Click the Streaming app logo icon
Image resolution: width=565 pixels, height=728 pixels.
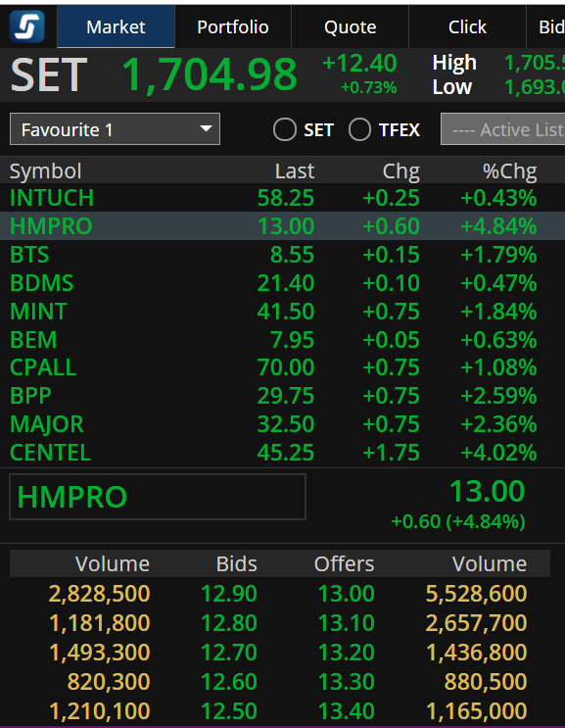pos(27,26)
